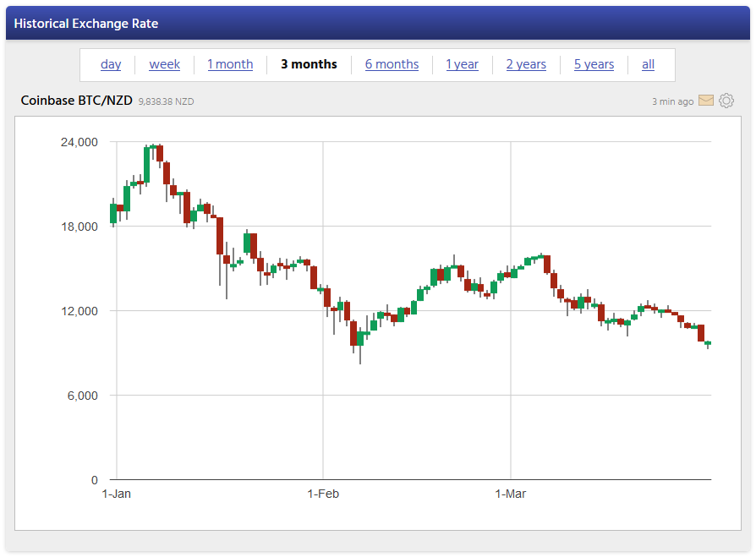Show the 1 month chart
The width and height of the screenshot is (756, 557).
[230, 64]
